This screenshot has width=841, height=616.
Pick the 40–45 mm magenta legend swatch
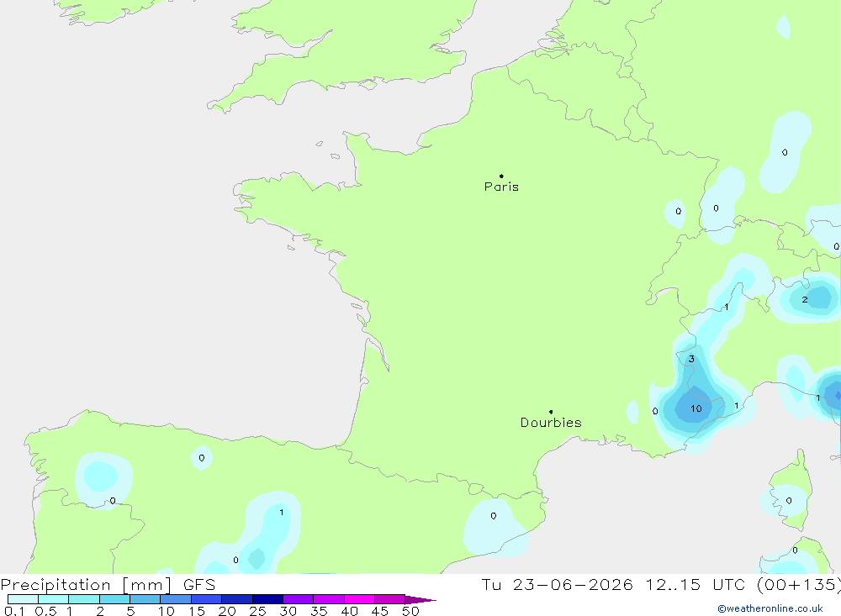[359, 599]
